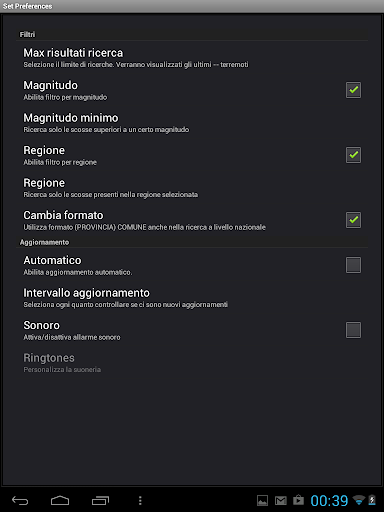Enable the Sonoro alarm checkbox
Image resolution: width=384 pixels, height=512 pixels.
(x=353, y=330)
